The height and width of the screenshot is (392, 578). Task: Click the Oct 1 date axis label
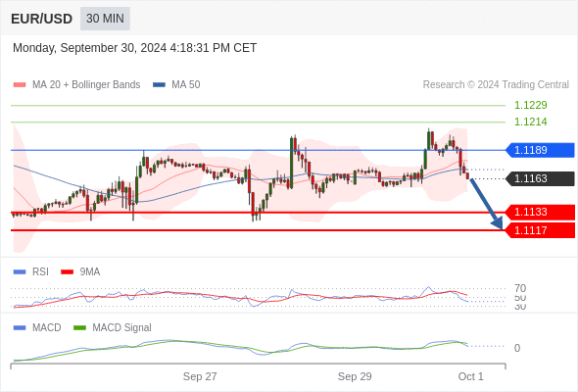pyautogui.click(x=471, y=376)
